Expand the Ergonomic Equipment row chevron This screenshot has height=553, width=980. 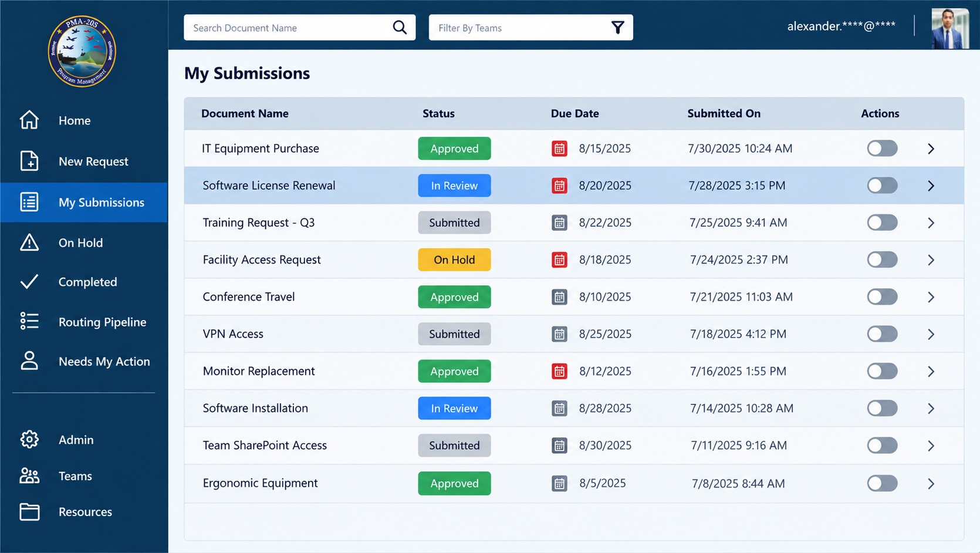pyautogui.click(x=931, y=484)
